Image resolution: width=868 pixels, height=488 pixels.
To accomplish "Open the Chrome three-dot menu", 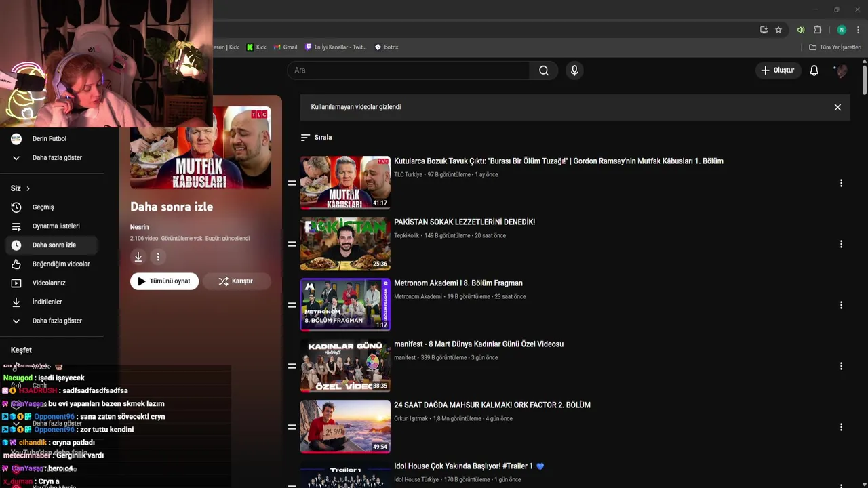I will point(859,30).
